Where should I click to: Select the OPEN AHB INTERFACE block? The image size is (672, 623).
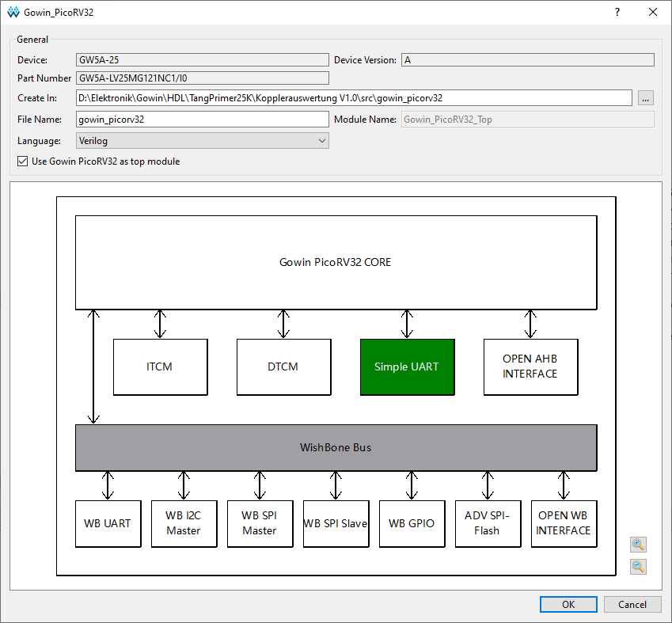530,367
